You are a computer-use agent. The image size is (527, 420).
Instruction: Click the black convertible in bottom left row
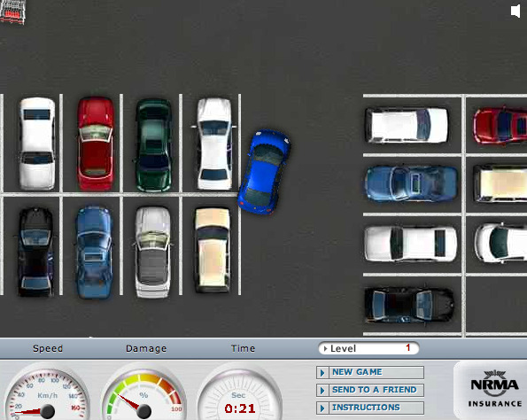(35, 252)
